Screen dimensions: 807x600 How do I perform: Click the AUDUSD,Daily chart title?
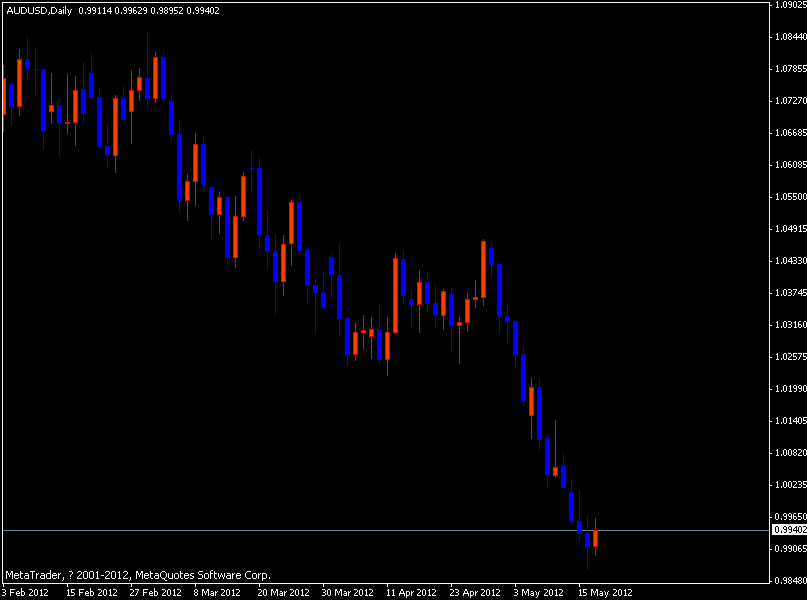click(39, 11)
